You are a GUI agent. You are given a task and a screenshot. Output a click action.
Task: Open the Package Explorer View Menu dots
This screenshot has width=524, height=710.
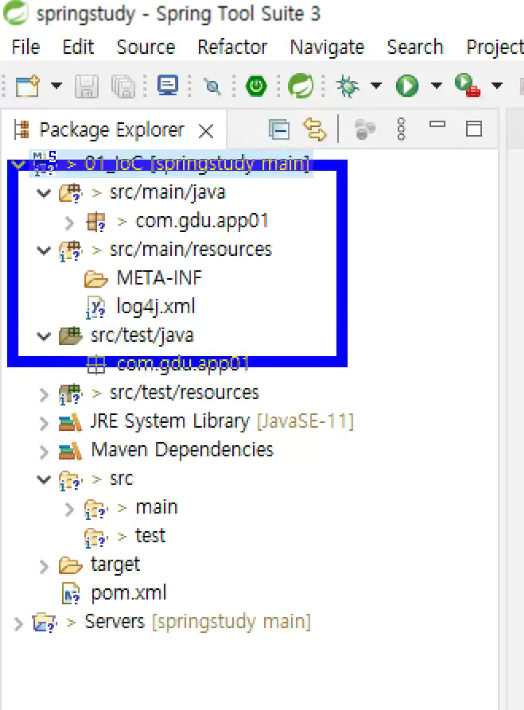click(401, 130)
